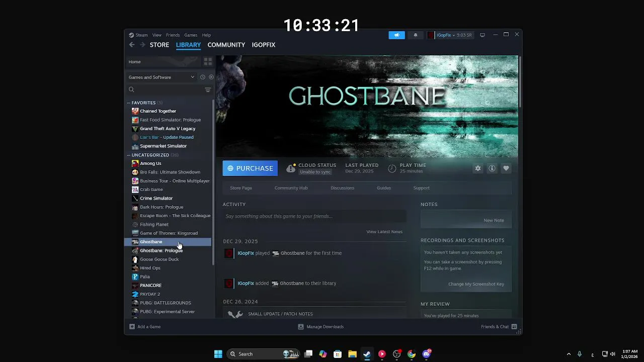
Task: Click the IGopFix avatar in the header
Action: [x=431, y=35]
